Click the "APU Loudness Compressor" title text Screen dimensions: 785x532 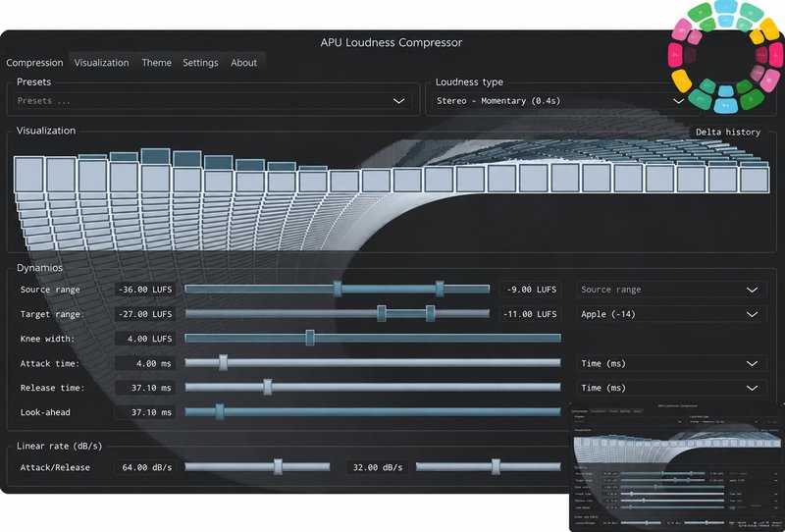pyautogui.click(x=391, y=42)
